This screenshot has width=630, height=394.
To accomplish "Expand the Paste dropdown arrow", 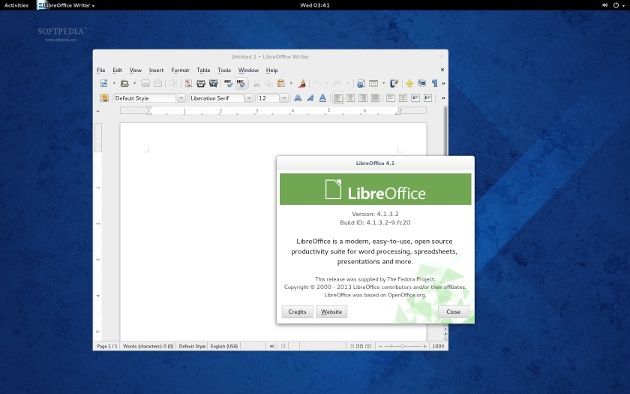I will coord(291,84).
